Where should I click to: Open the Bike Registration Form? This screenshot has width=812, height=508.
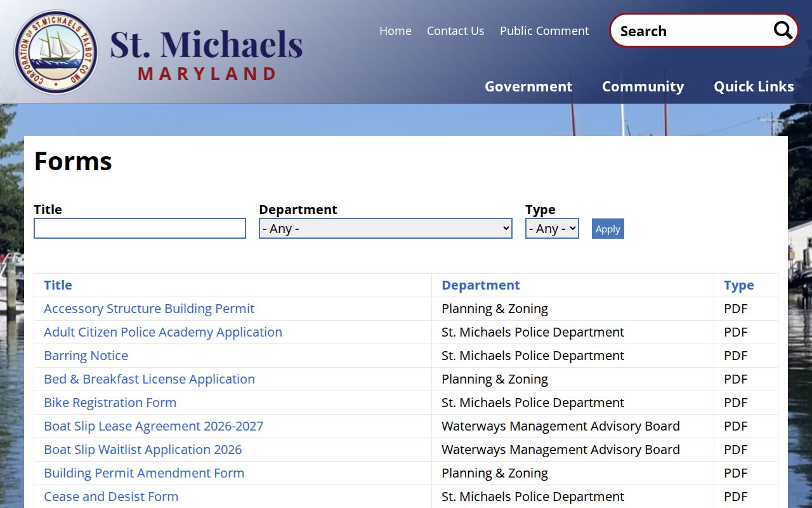pyautogui.click(x=110, y=403)
